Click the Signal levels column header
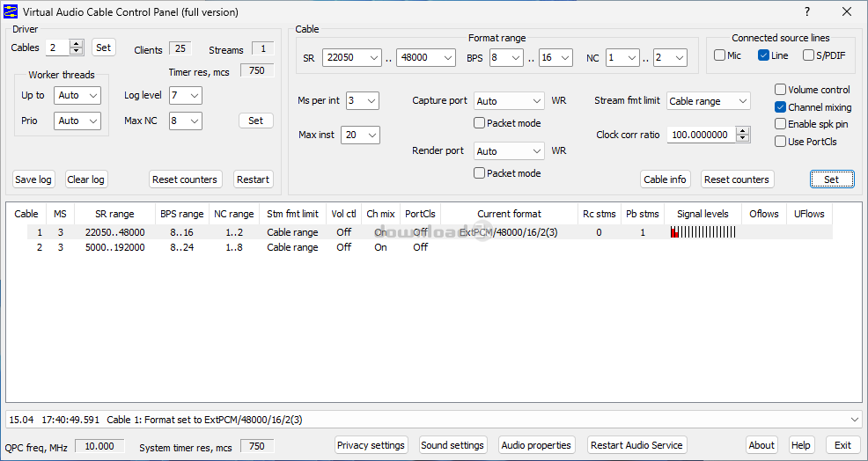 click(x=702, y=214)
